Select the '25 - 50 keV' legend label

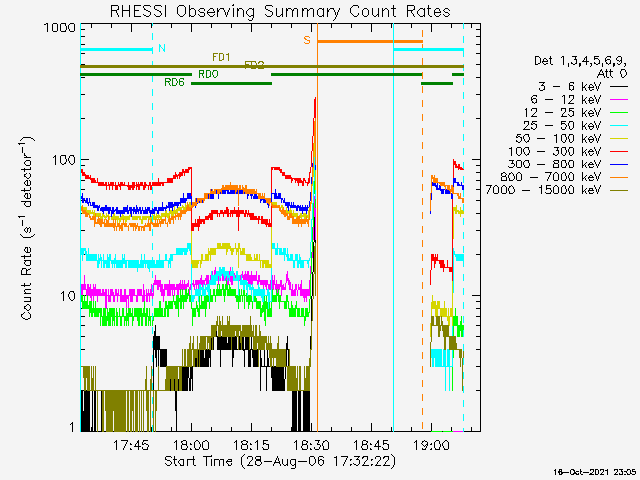coord(562,125)
